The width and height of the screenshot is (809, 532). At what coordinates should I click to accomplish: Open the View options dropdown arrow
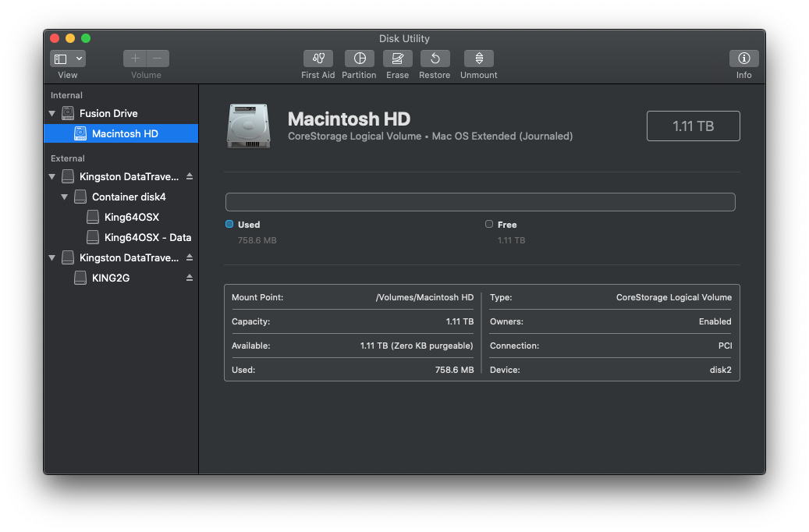point(79,59)
